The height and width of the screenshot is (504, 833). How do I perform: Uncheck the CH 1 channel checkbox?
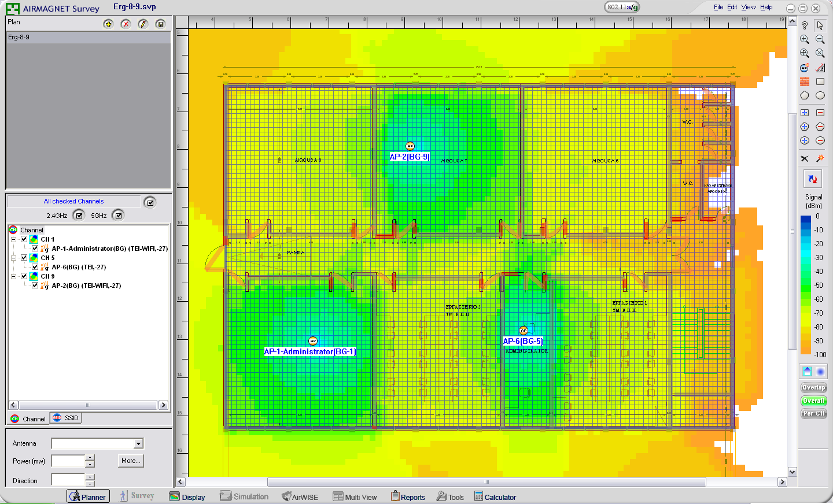[x=24, y=239]
